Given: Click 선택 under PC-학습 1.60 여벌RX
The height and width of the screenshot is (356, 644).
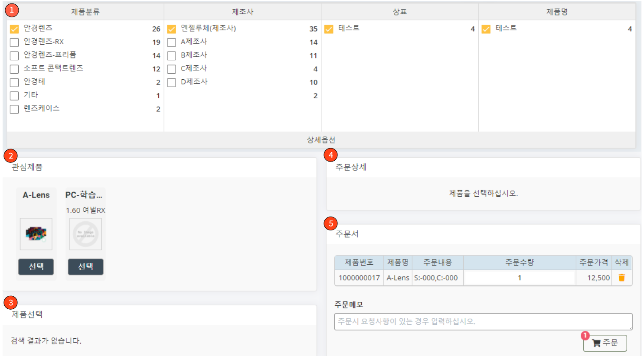Looking at the screenshot, I should pyautogui.click(x=85, y=267).
